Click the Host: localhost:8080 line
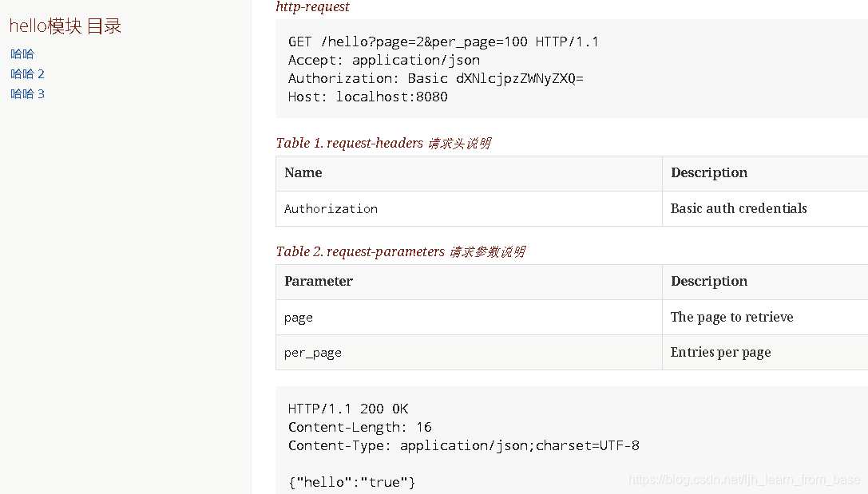This screenshot has height=494, width=868. (367, 97)
